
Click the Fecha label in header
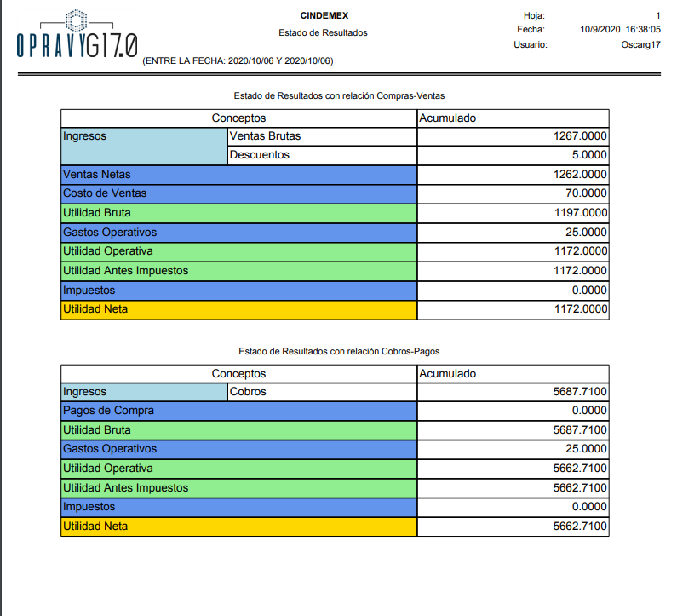[531, 30]
